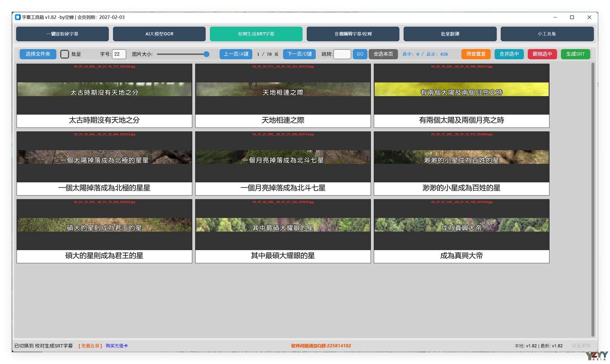Click the 选择文件夹 button
Screen dimensions: 610x364
(38, 54)
